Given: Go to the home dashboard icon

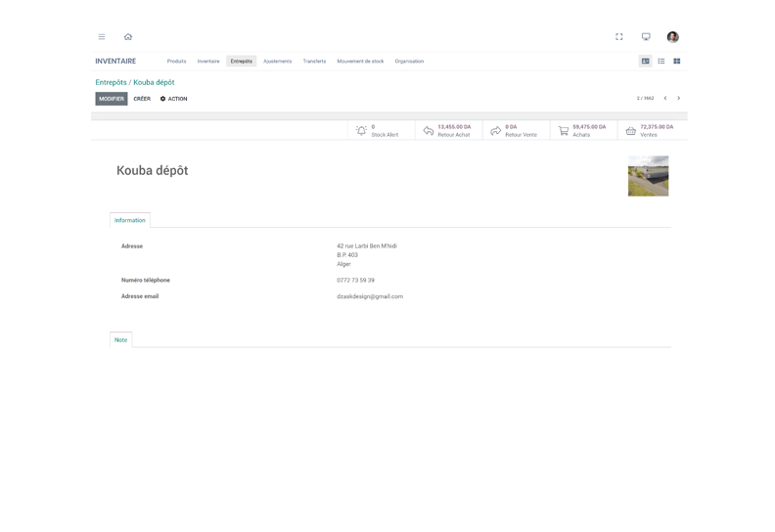Looking at the screenshot, I should pos(128,37).
